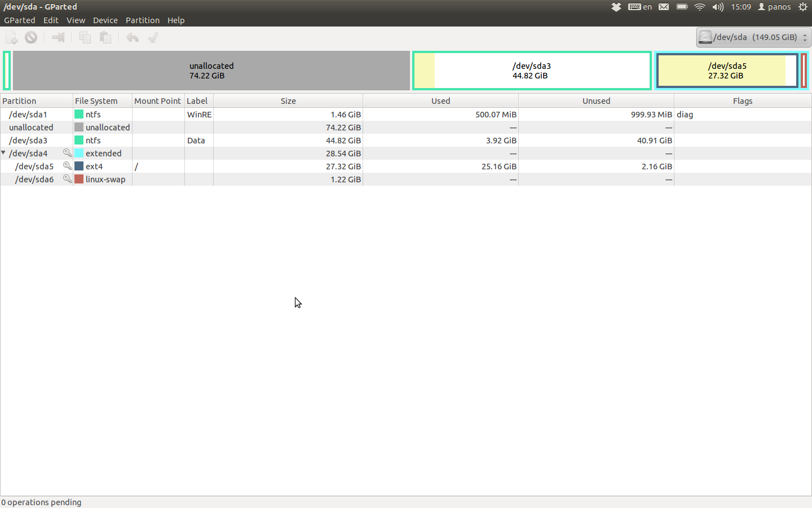
Task: Click the 28.54 GiB size value
Action: [x=343, y=154]
